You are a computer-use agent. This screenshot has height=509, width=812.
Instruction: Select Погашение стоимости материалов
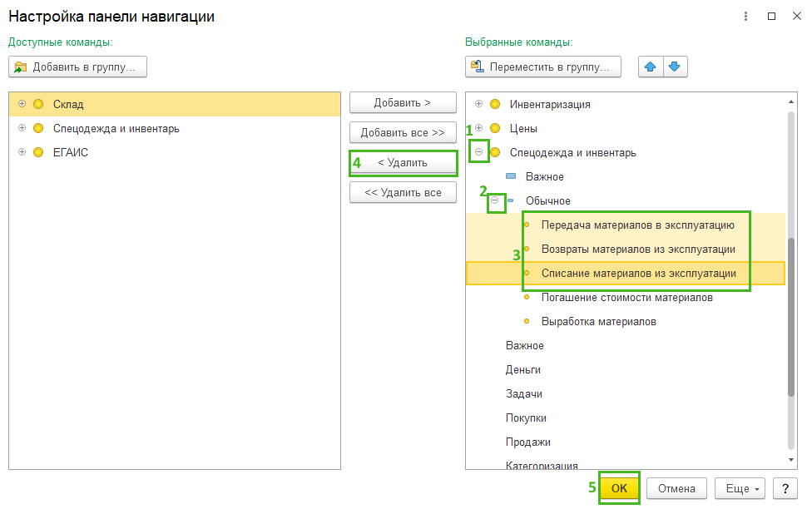coord(627,297)
